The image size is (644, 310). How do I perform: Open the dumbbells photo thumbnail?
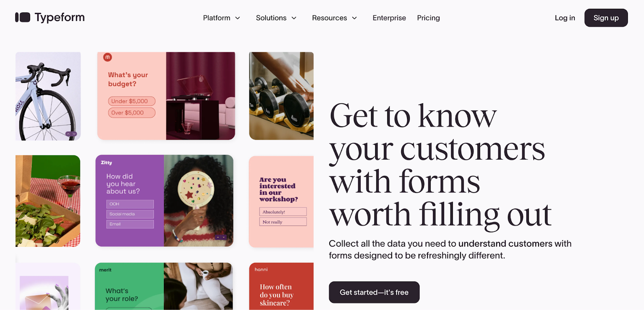click(x=281, y=96)
